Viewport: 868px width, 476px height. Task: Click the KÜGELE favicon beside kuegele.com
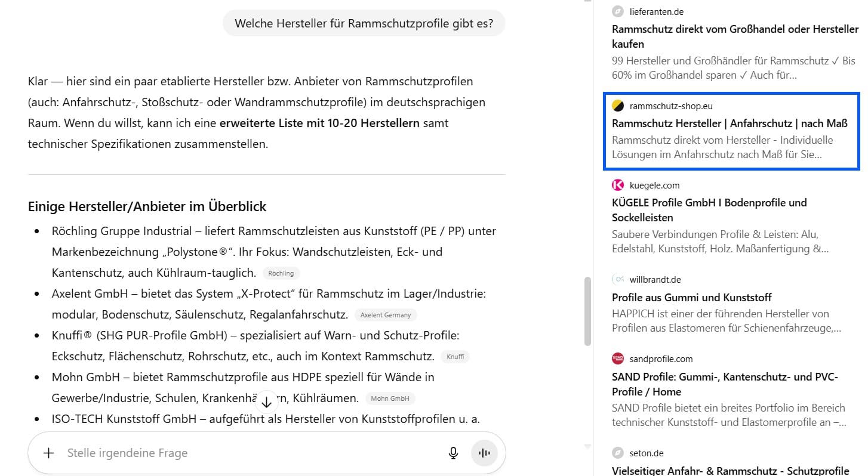tap(618, 185)
